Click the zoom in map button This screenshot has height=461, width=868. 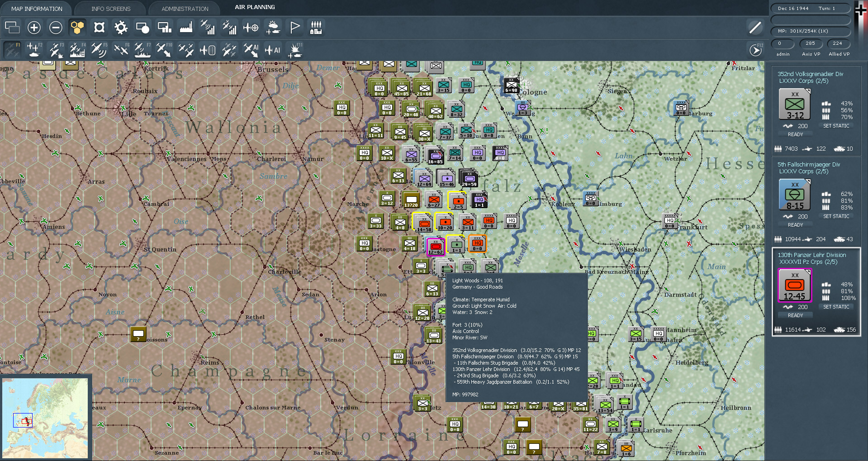click(34, 28)
